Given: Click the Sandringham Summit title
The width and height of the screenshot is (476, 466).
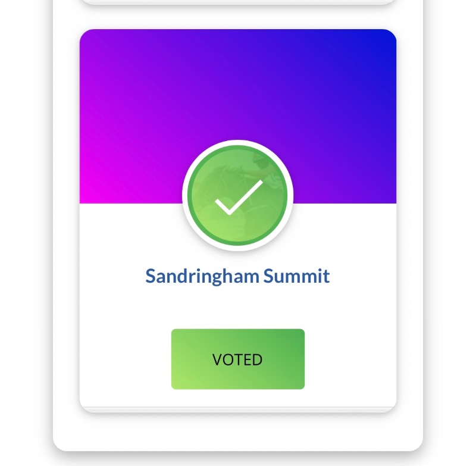Looking at the screenshot, I should [237, 276].
